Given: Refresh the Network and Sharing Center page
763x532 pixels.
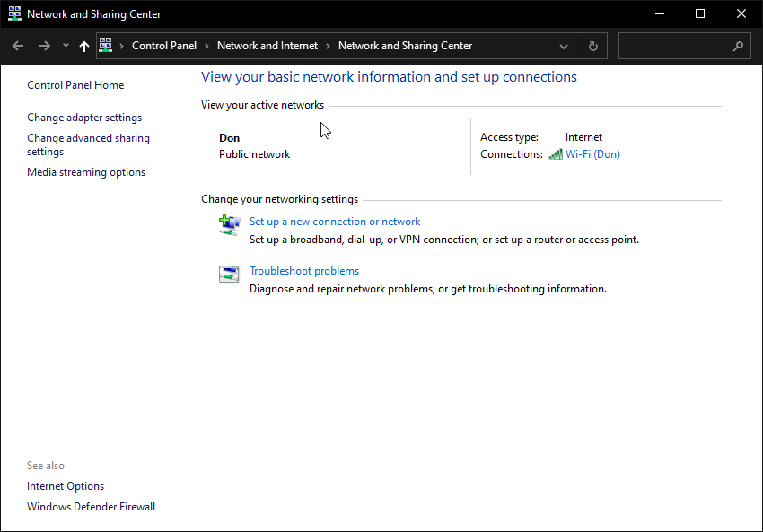Looking at the screenshot, I should [x=592, y=46].
